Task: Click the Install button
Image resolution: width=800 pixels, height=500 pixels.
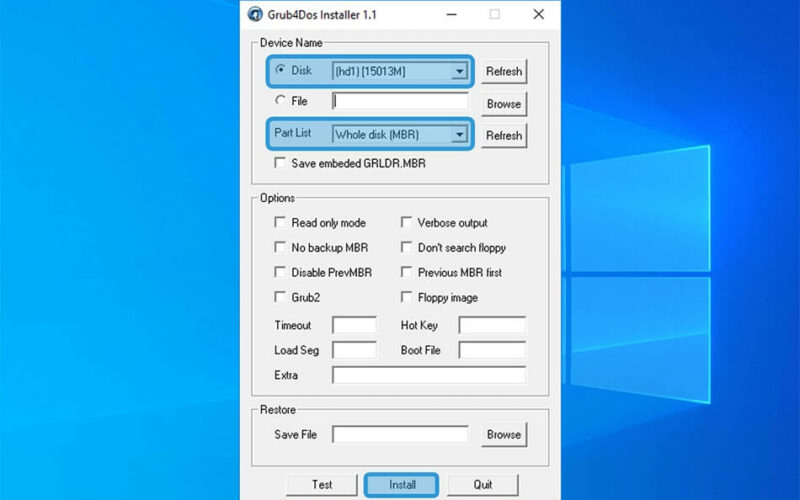Action: [x=402, y=485]
